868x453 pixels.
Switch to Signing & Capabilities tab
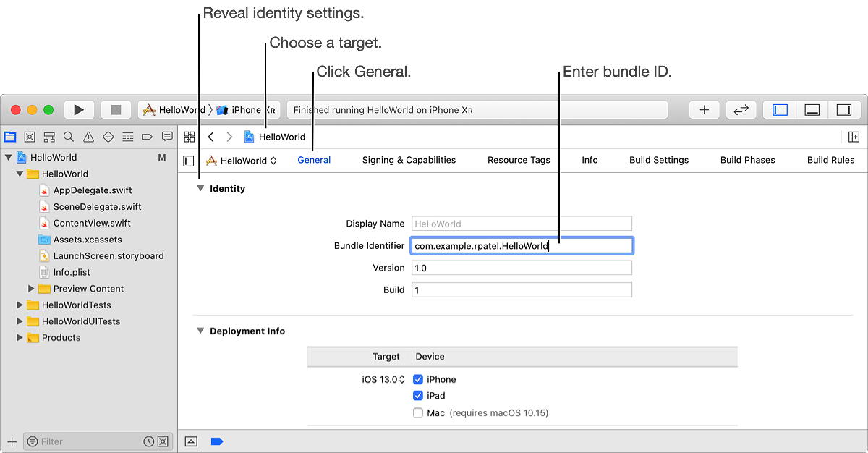tap(409, 160)
